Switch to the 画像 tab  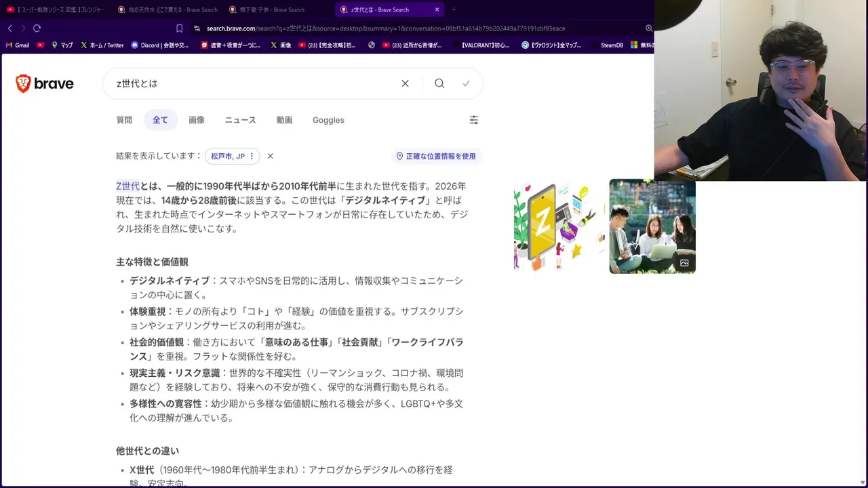click(197, 120)
